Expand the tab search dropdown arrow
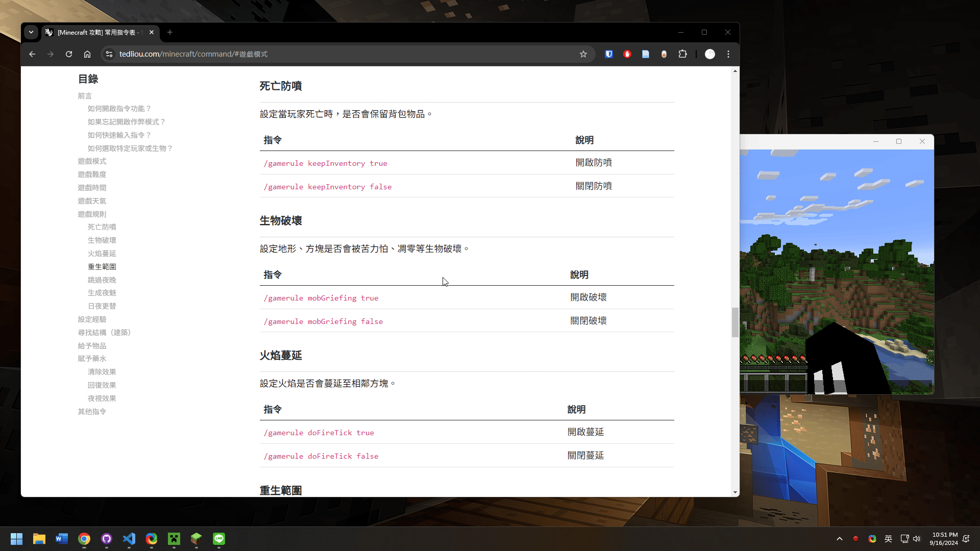This screenshot has height=551, width=980. pos(31,32)
